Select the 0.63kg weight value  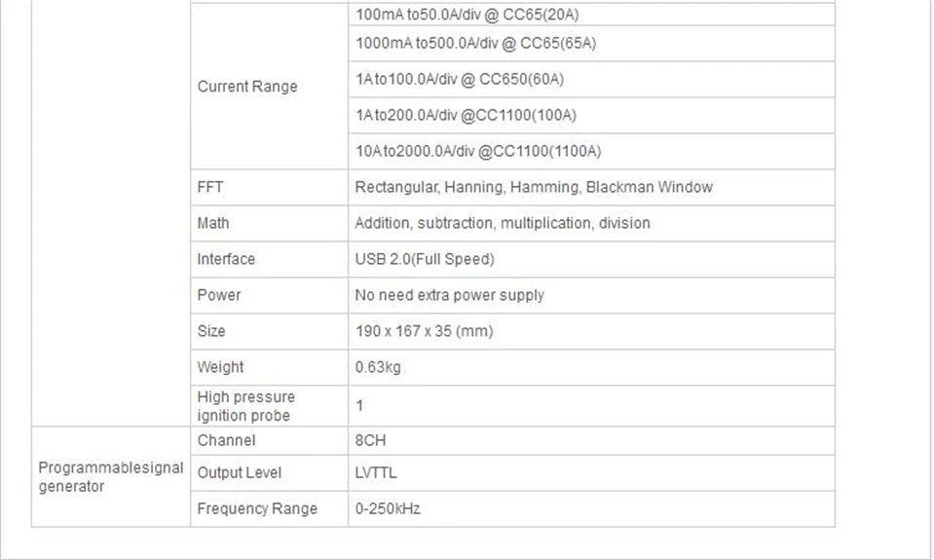pyautogui.click(x=378, y=367)
